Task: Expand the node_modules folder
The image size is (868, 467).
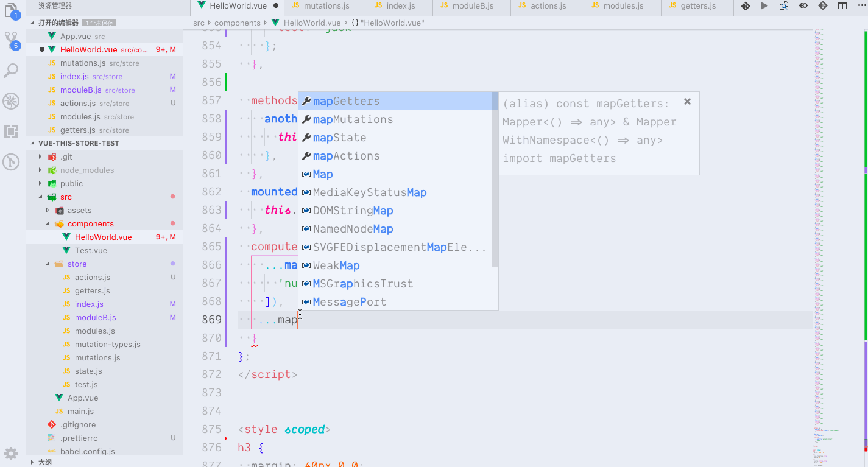Action: pyautogui.click(x=41, y=170)
